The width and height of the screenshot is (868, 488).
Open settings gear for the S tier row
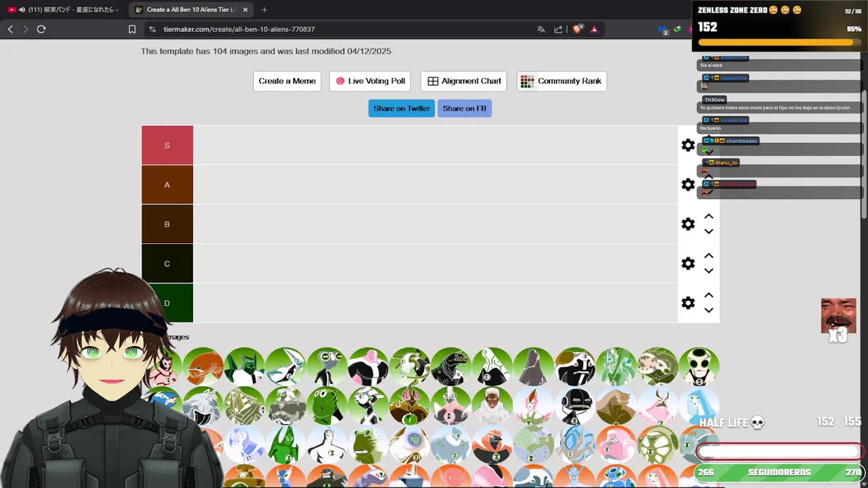688,146
